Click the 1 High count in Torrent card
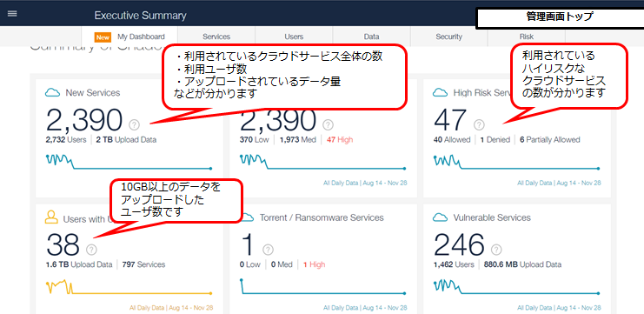Image resolution: width=644 pixels, height=314 pixels. tap(315, 264)
